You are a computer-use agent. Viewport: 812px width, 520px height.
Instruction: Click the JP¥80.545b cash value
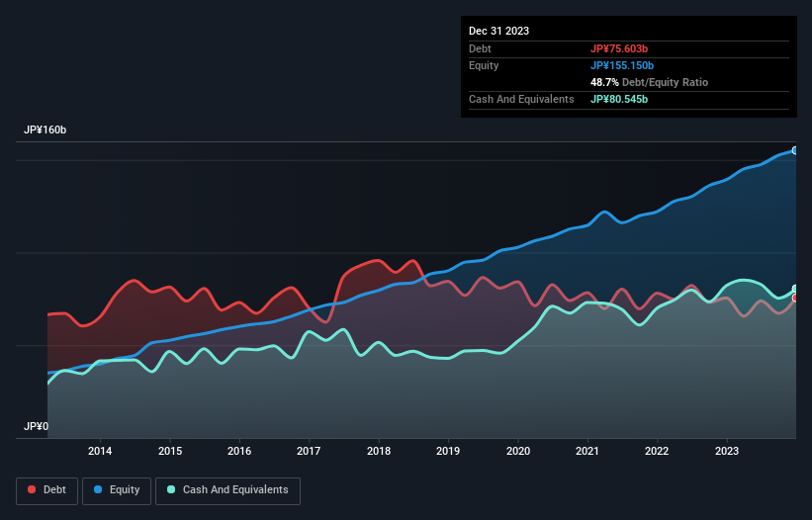click(x=619, y=99)
